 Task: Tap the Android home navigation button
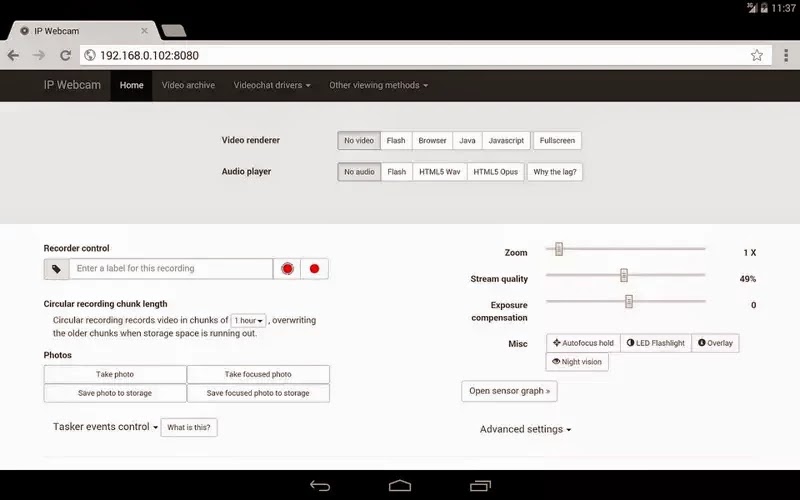pos(400,485)
